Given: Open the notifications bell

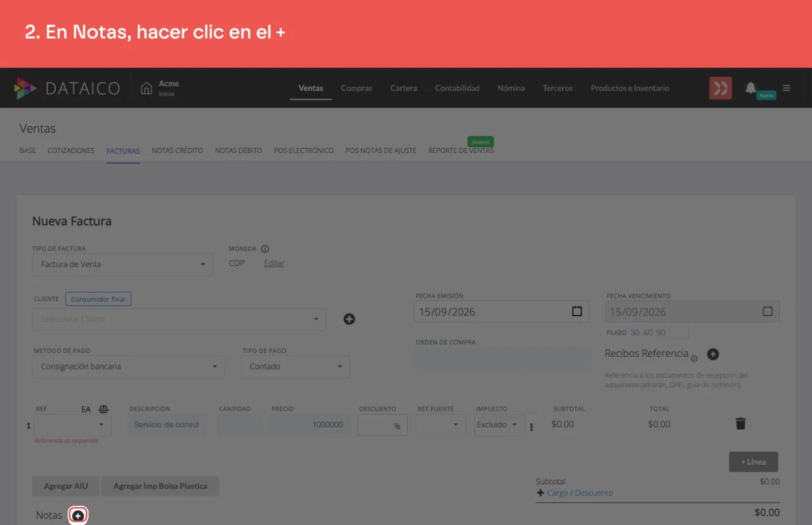Looking at the screenshot, I should [750, 88].
